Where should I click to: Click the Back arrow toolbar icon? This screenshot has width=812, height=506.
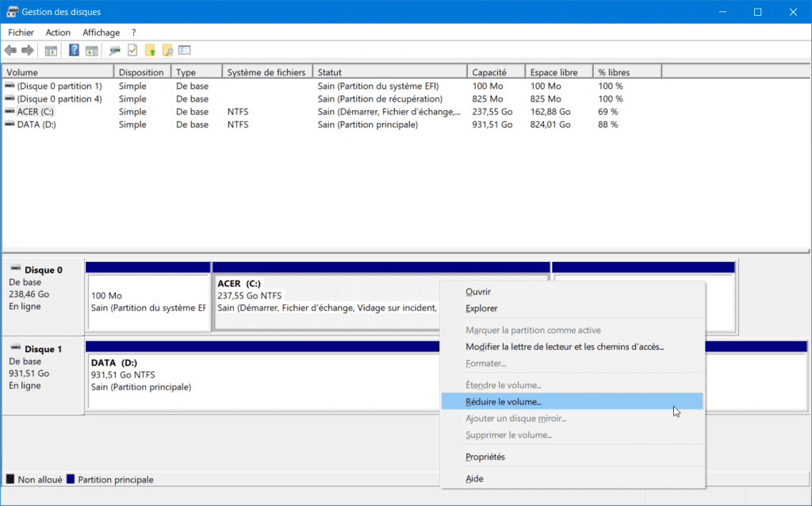[10, 51]
